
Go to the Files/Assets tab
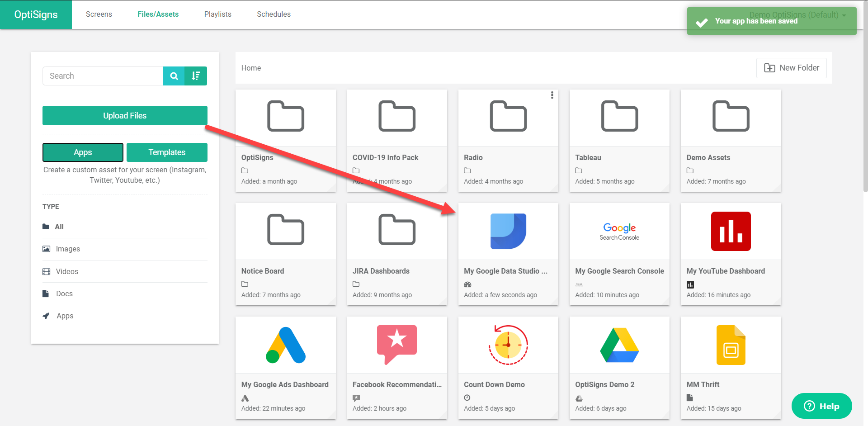click(158, 14)
